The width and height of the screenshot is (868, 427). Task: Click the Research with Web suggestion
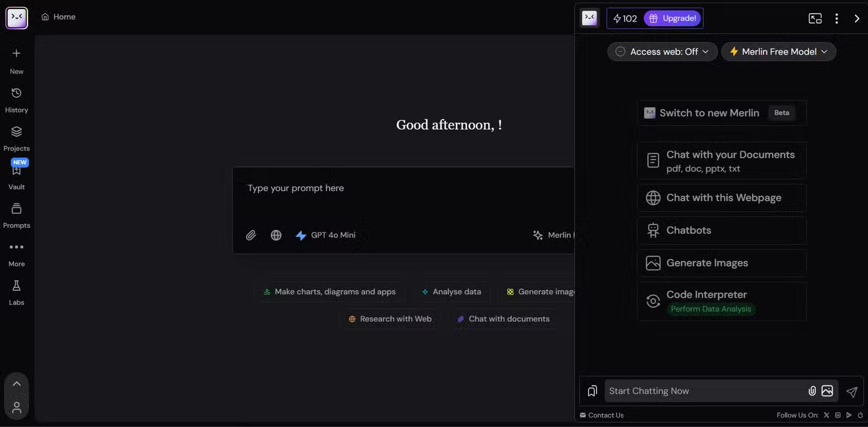pyautogui.click(x=390, y=319)
